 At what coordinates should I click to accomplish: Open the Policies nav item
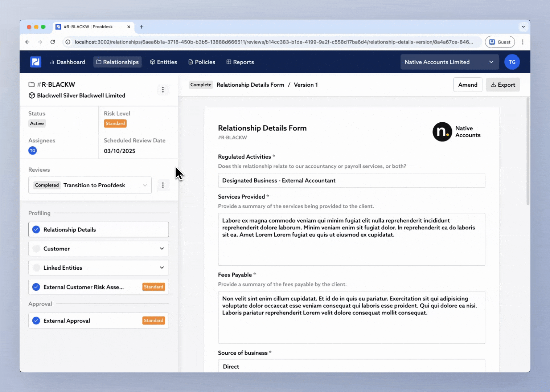pyautogui.click(x=202, y=62)
